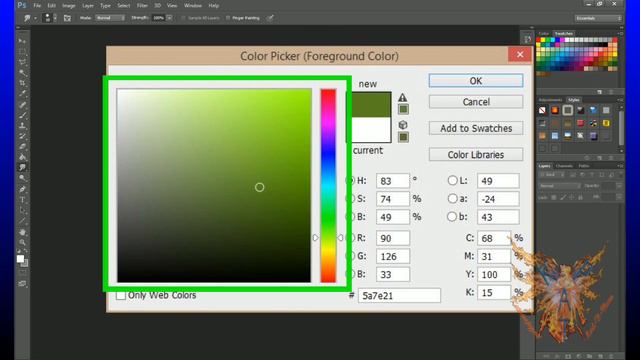Select the Rectangular Marquee tool
Viewport: 640px width, 360px height.
22,52
